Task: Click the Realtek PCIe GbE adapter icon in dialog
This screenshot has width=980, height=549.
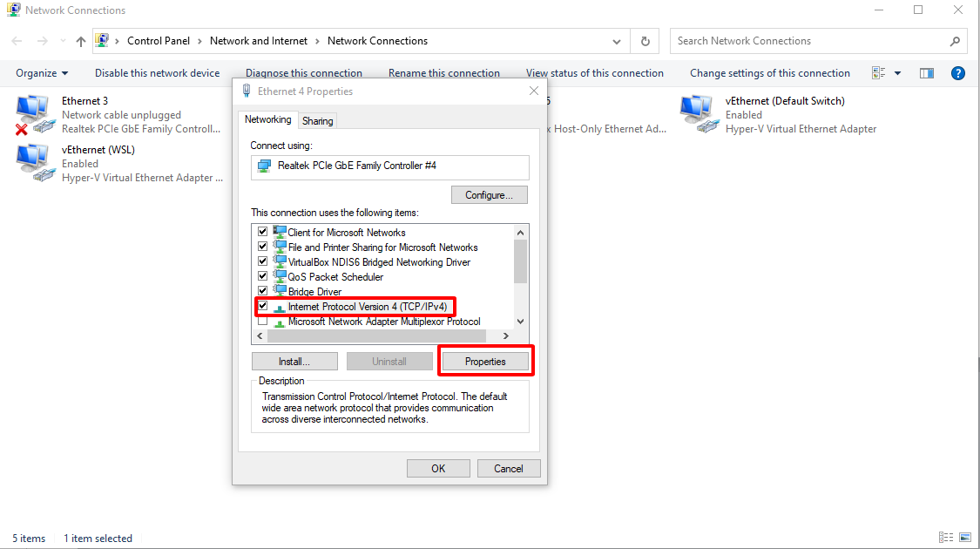Action: click(264, 166)
